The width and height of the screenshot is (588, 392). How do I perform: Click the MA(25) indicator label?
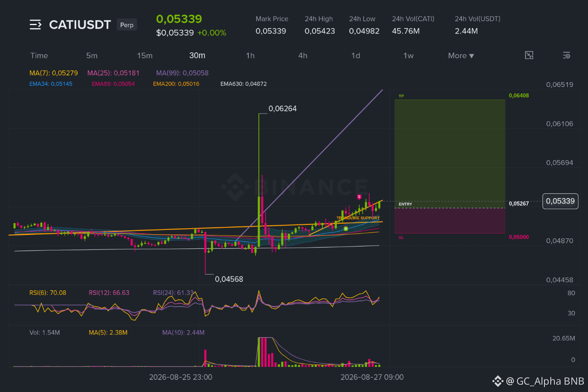point(113,73)
